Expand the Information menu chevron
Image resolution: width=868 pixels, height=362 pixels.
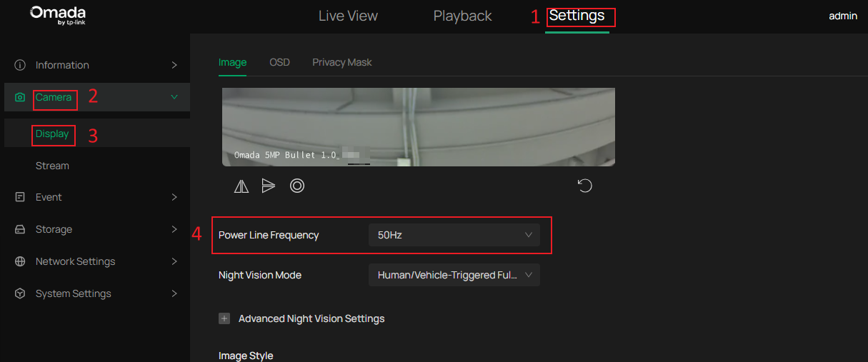(174, 65)
